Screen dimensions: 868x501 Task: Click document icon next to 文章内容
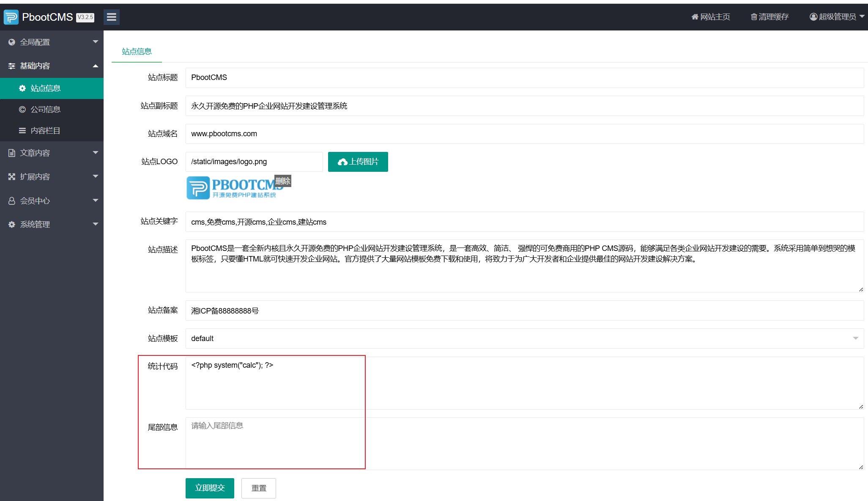[12, 153]
